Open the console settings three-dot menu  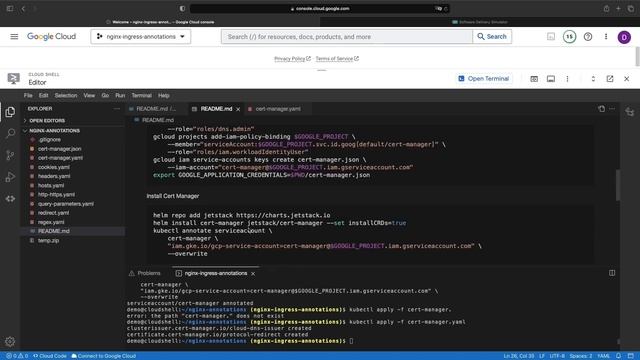(606, 37)
